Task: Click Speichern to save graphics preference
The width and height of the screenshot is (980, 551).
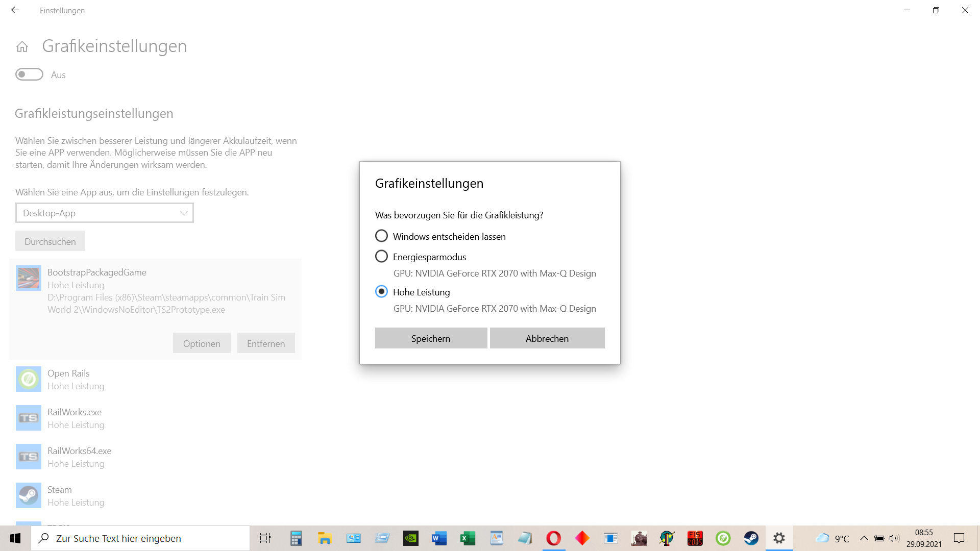Action: click(431, 338)
